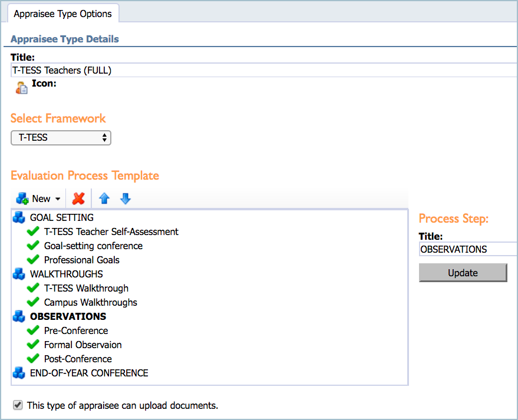Click green check beside Goal-setting conference
The image size is (518, 420).
coord(33,246)
